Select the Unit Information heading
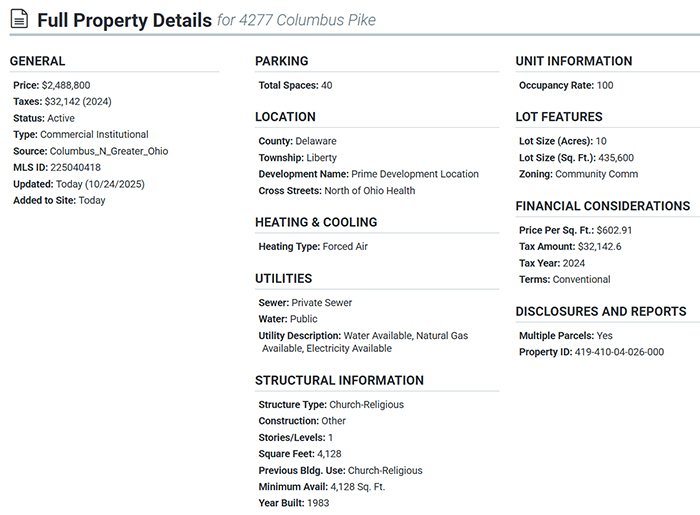This screenshot has height=515, width=700. click(x=573, y=61)
